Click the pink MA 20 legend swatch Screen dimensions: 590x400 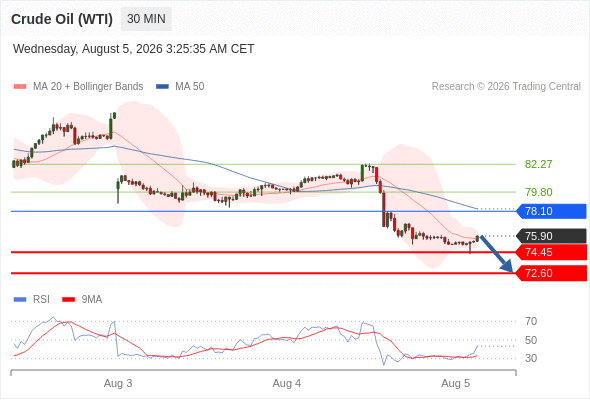(x=20, y=87)
